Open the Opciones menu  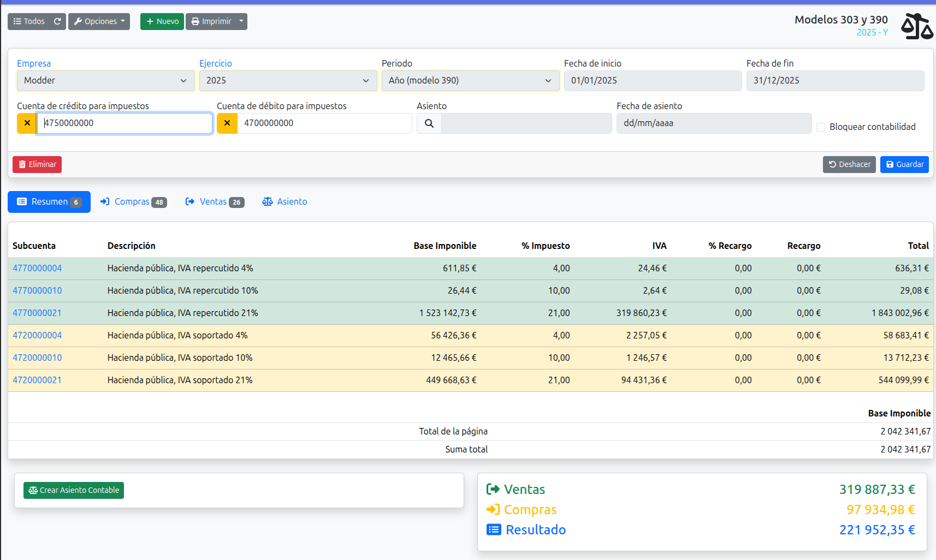pos(99,21)
